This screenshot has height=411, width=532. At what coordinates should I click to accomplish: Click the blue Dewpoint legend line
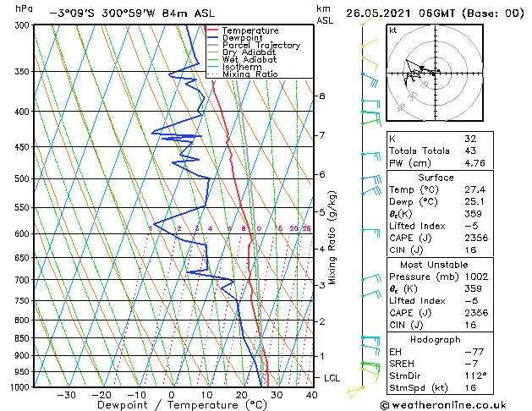[212, 37]
